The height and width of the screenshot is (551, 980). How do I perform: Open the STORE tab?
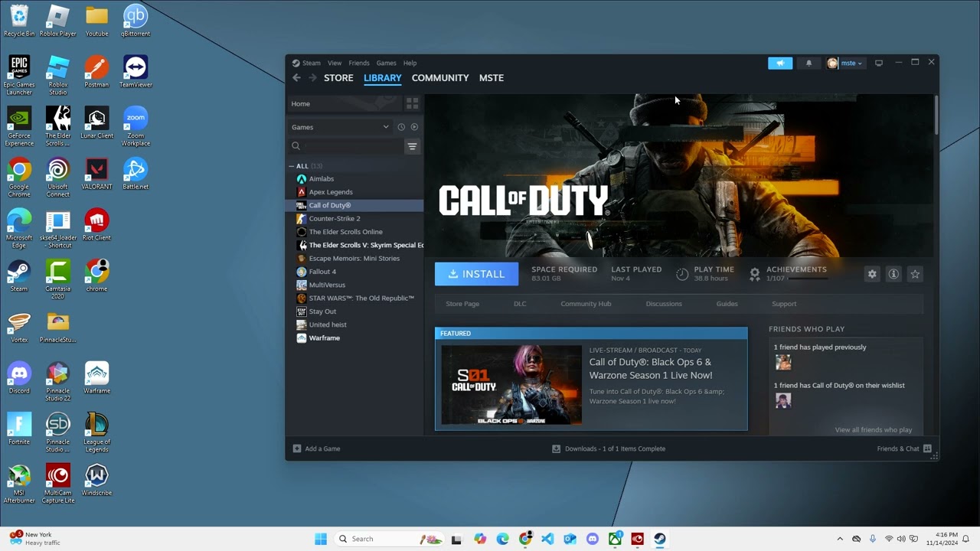point(338,78)
